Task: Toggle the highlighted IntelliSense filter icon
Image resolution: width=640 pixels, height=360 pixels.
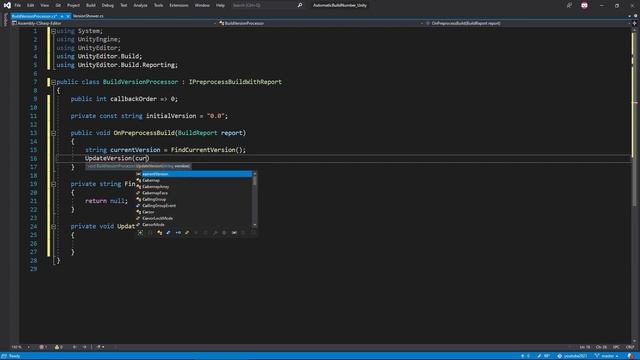Action: [x=169, y=233]
